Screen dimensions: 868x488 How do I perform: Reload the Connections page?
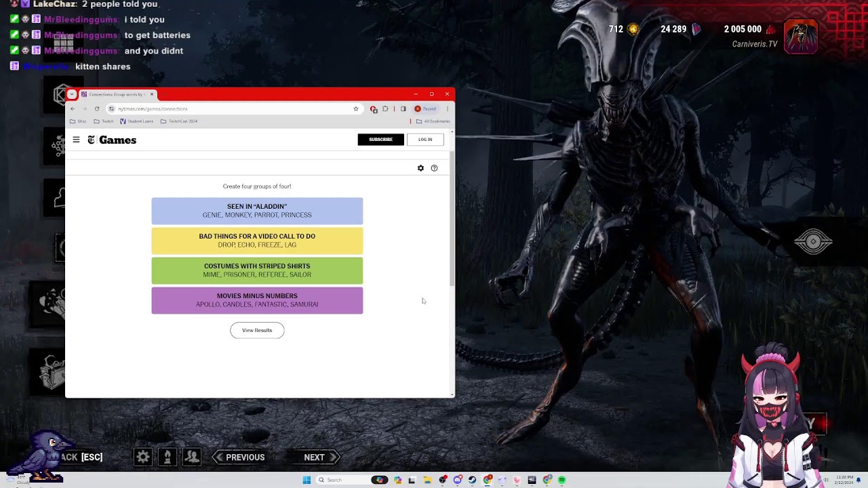96,108
